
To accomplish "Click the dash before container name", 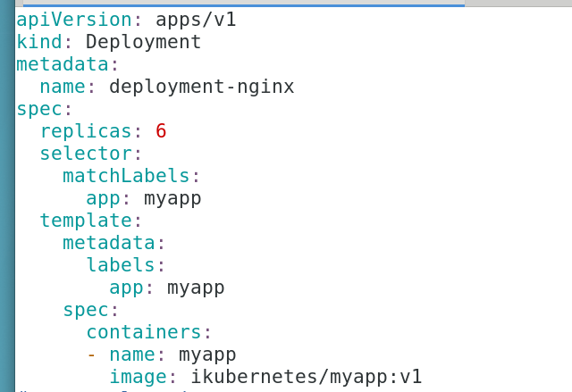I will coord(91,354).
